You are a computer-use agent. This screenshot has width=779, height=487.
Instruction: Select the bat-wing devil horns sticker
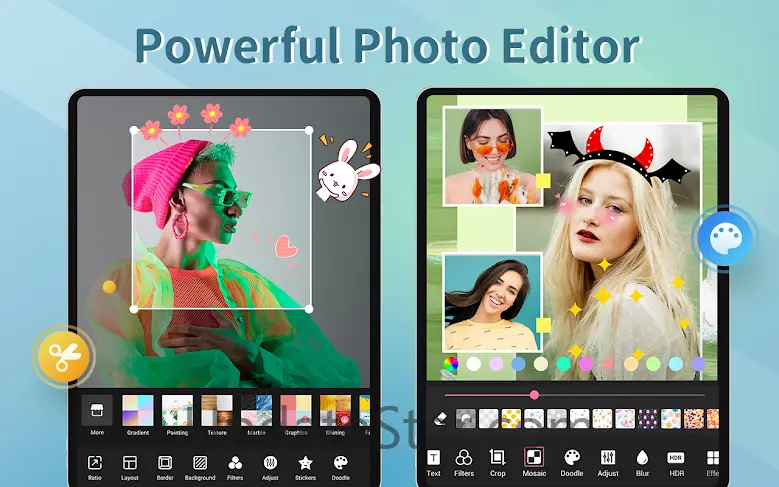[x=619, y=155]
